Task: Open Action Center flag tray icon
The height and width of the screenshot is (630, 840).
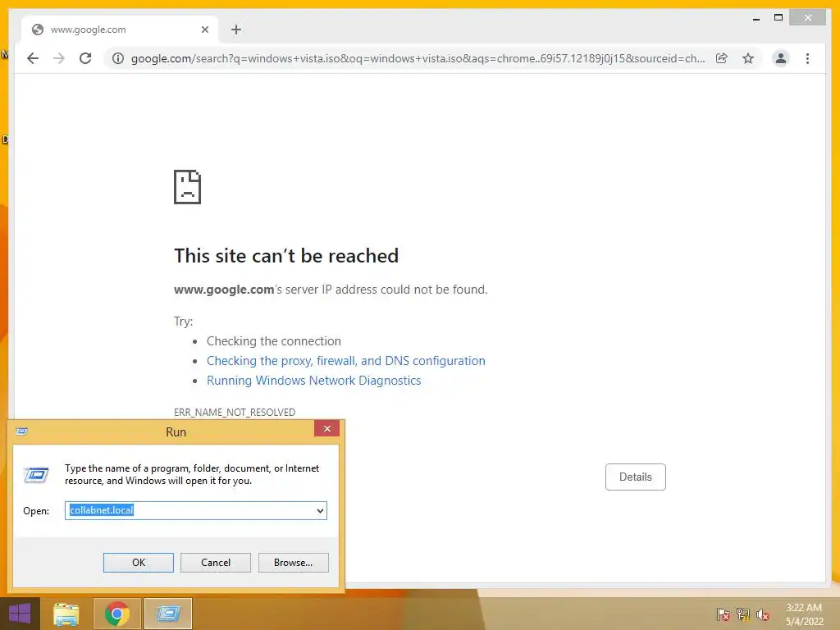Action: (723, 614)
